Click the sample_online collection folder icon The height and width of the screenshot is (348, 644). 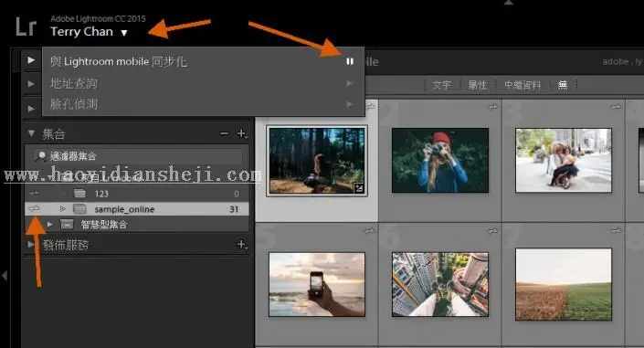click(x=79, y=209)
